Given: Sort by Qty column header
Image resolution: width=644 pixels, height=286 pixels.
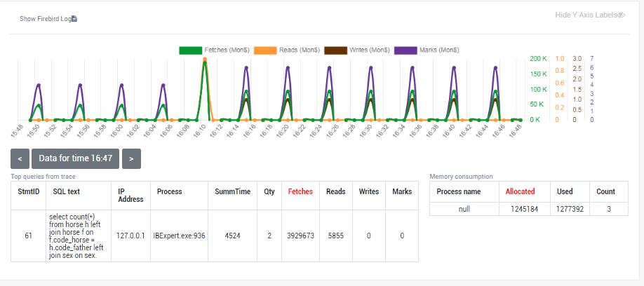Looking at the screenshot, I should coord(269,191).
